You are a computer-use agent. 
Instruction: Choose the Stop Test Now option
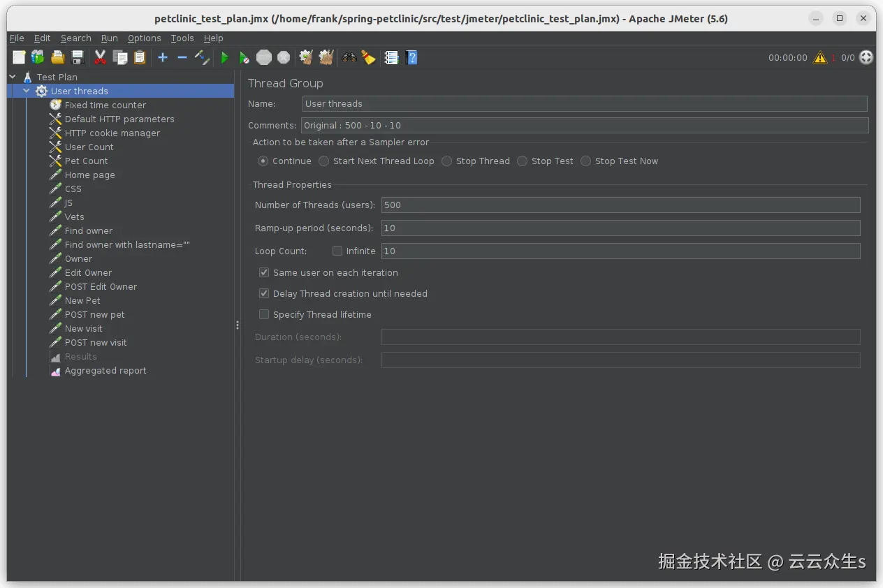(586, 161)
